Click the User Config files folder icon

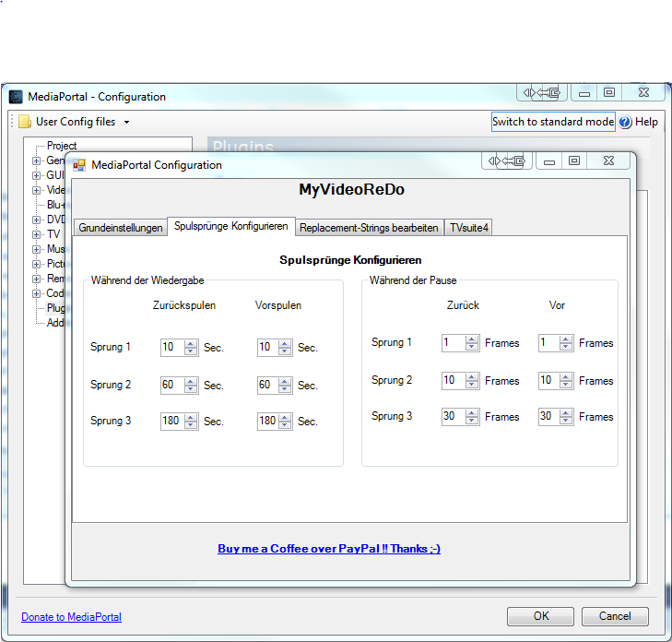click(25, 122)
